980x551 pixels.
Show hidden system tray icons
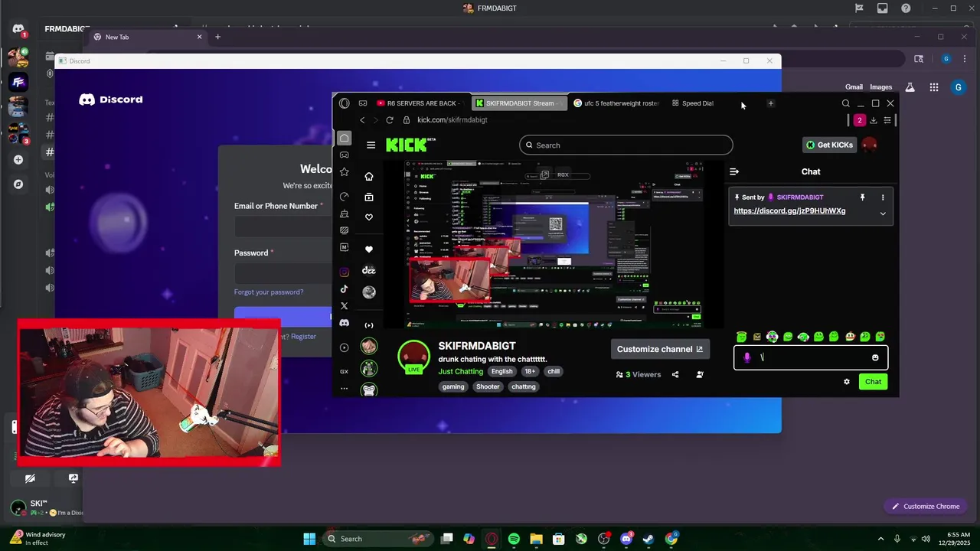tap(880, 539)
